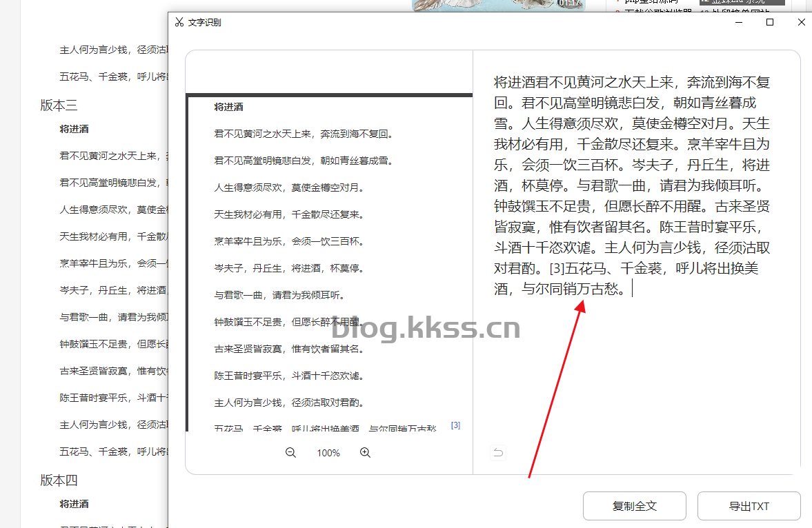Viewport: 812px width, 528px height.
Task: Click the line 岑夫子，丹丘生 in preview image
Action: click(279, 268)
